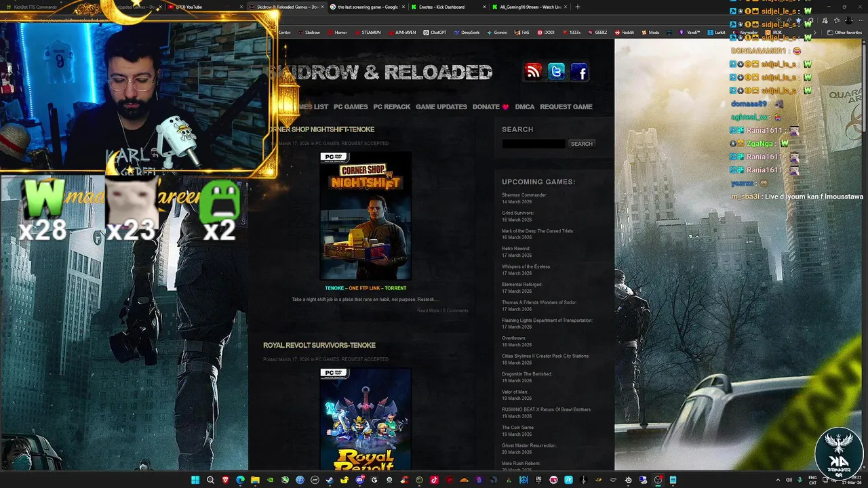Screen dimensions: 868x488
Task: Click 'Sherman Commander' in Upcoming Games
Action: pyautogui.click(x=524, y=195)
